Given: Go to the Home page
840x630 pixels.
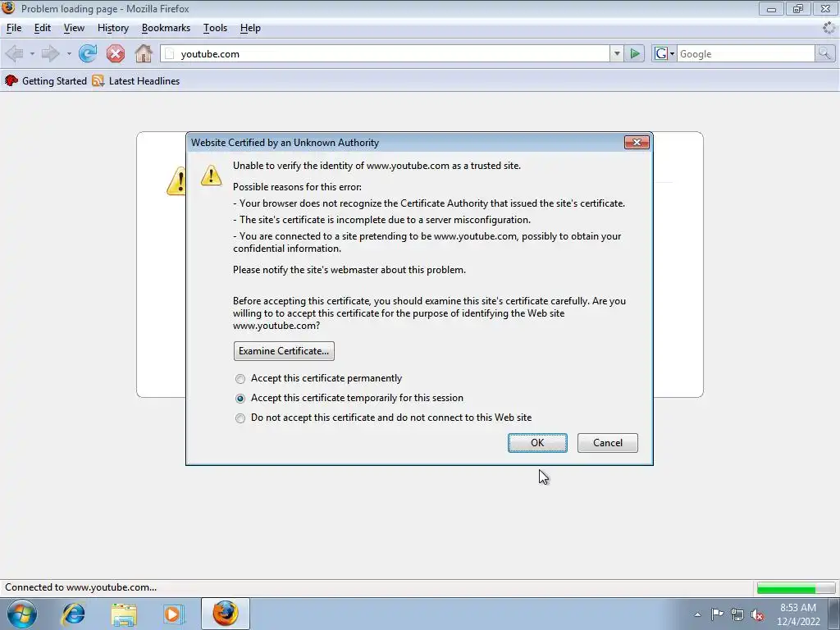Looking at the screenshot, I should click(x=144, y=53).
